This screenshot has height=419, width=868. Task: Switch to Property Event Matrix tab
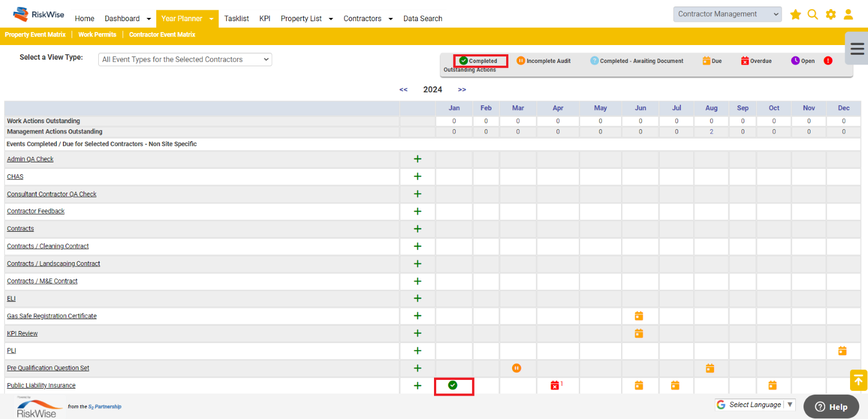35,35
